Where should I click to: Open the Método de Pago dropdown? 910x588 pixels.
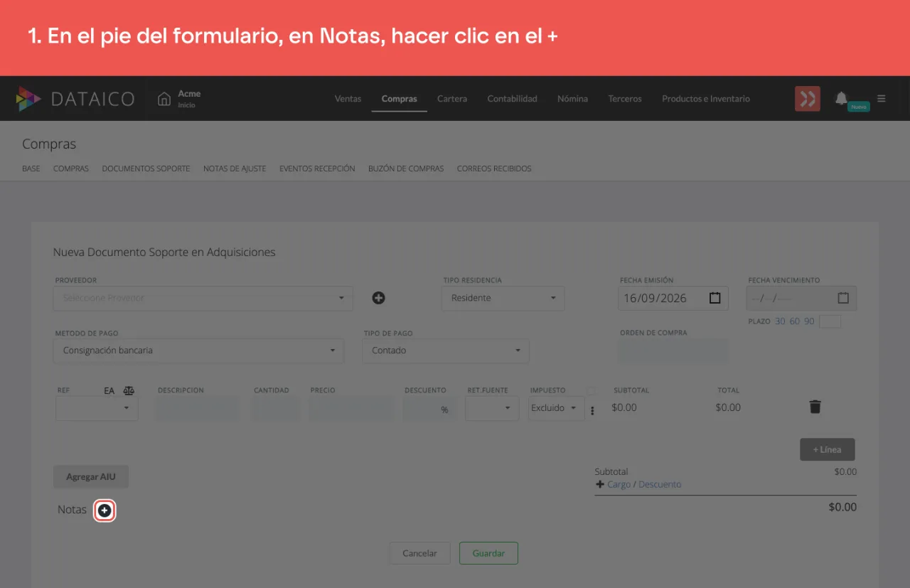coord(198,351)
